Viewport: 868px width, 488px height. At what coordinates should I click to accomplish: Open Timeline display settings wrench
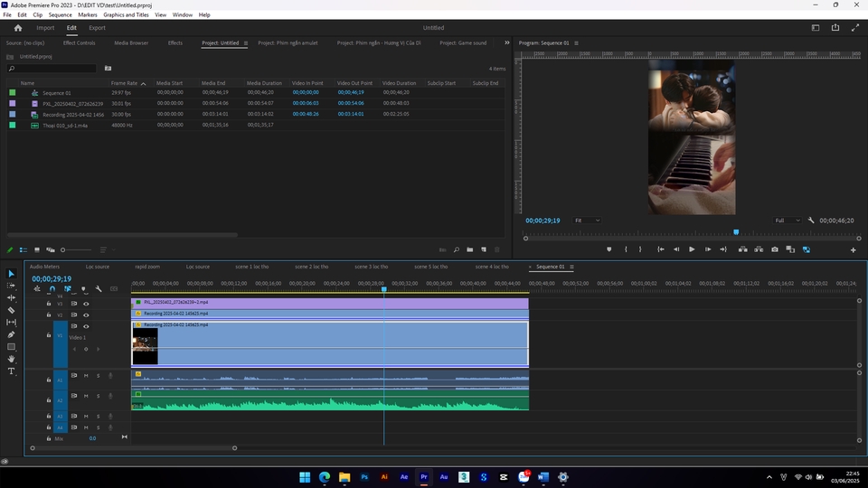(99, 289)
